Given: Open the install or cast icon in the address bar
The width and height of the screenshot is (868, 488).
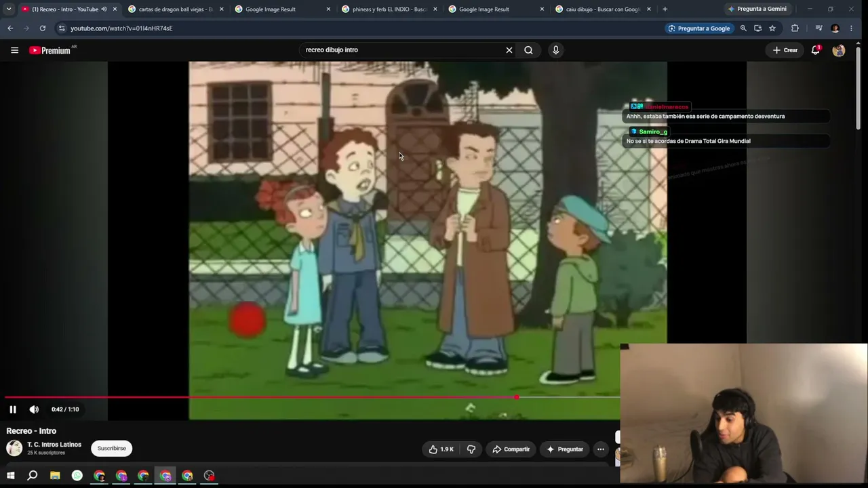Looking at the screenshot, I should [757, 28].
